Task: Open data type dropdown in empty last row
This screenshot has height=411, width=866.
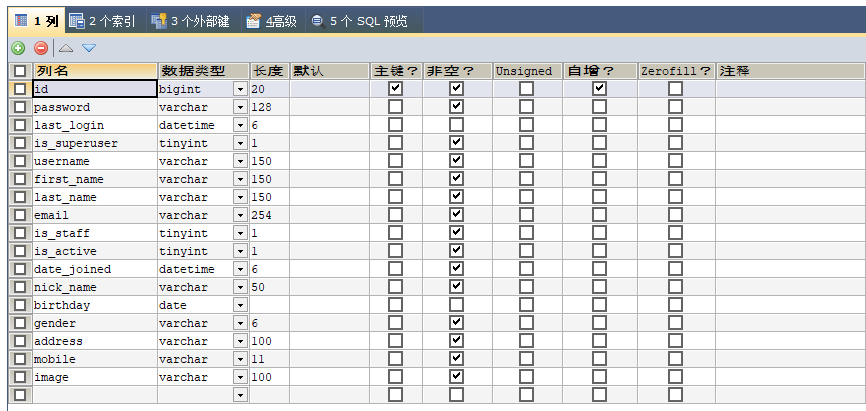Action: coord(241,395)
